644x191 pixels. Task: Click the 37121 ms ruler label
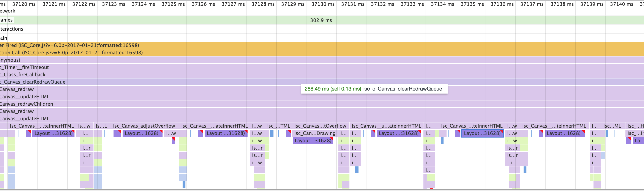click(x=54, y=4)
